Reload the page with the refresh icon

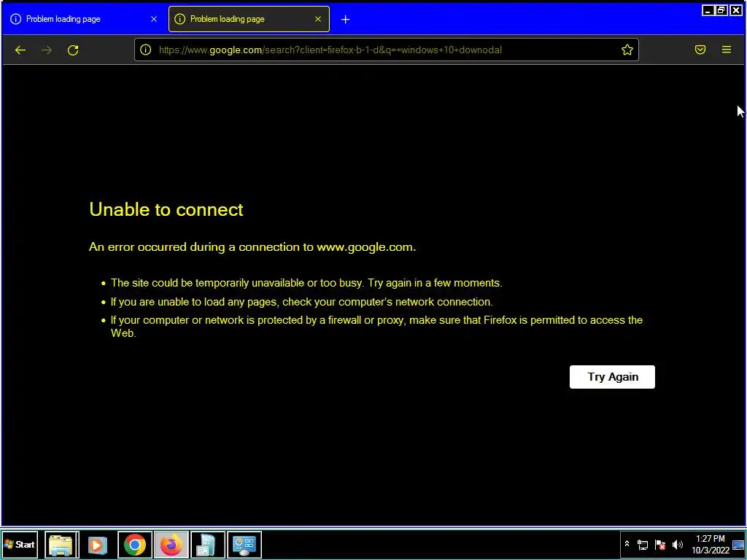73,50
